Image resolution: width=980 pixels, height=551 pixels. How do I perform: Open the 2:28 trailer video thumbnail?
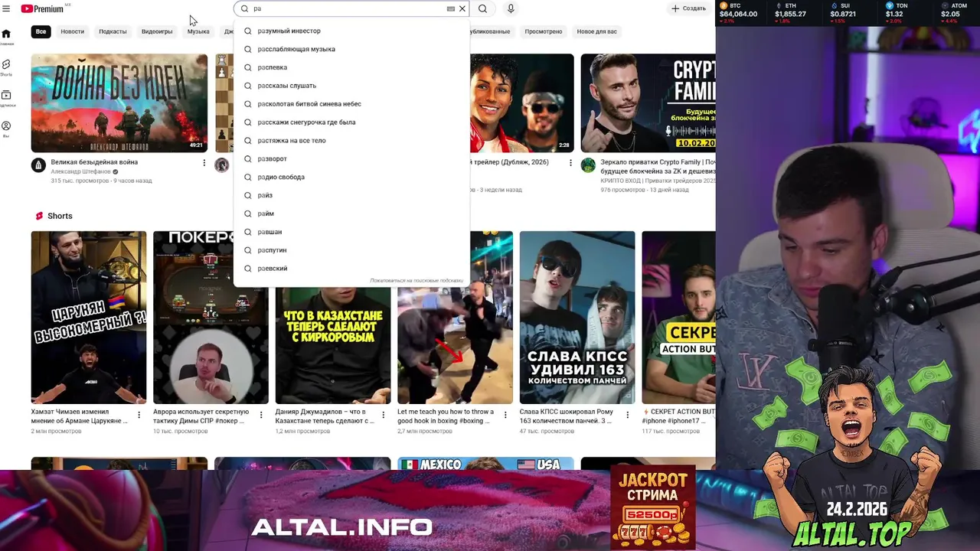522,103
